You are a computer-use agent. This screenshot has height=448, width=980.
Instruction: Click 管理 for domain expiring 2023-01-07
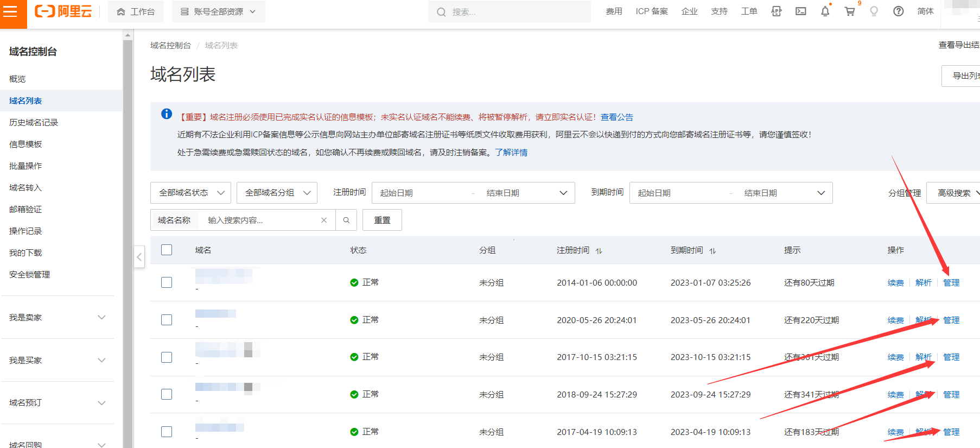click(x=951, y=282)
